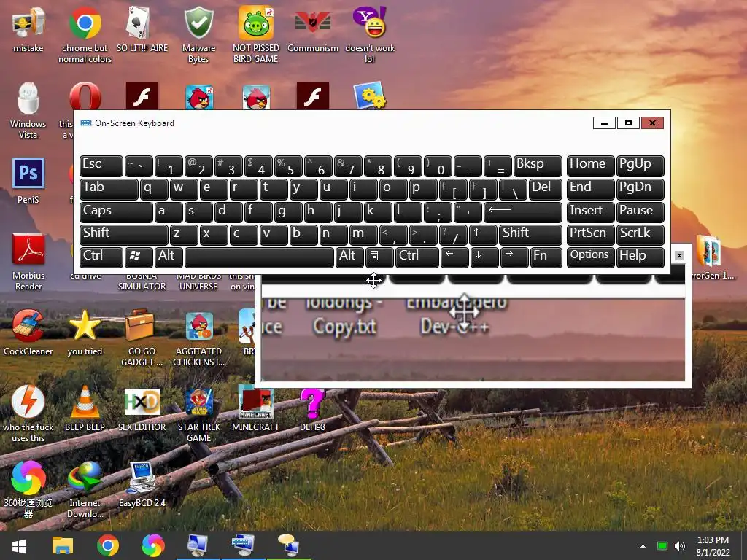Viewport: 747px width, 560px height.
Task: Click the Bksp key on On-Screen Keyboard
Action: (538, 166)
